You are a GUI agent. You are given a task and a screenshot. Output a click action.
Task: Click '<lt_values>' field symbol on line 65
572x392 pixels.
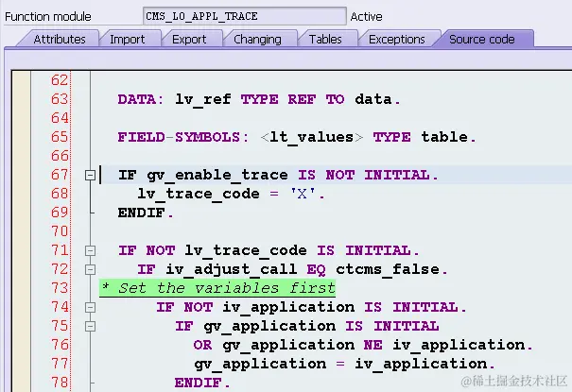(312, 137)
